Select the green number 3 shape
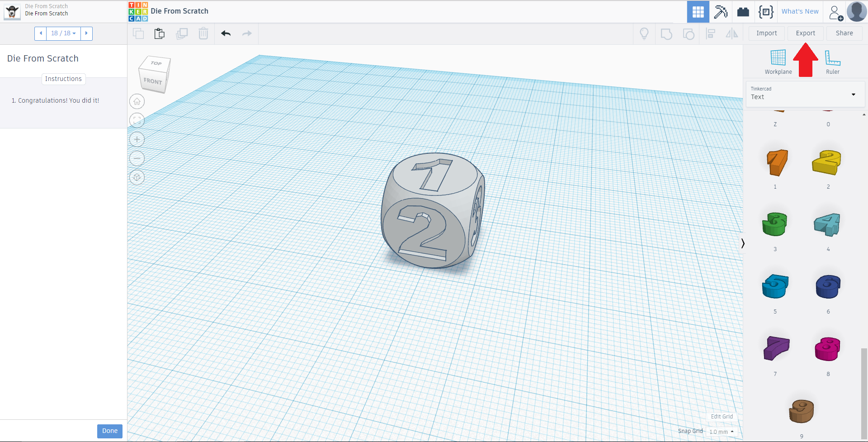Viewport: 868px width, 442px height. point(775,224)
